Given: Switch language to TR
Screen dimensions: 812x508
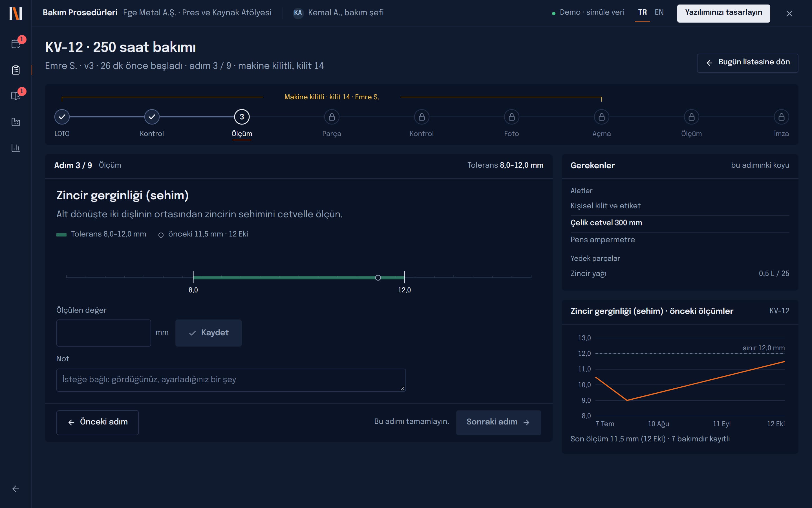Looking at the screenshot, I should tap(642, 12).
